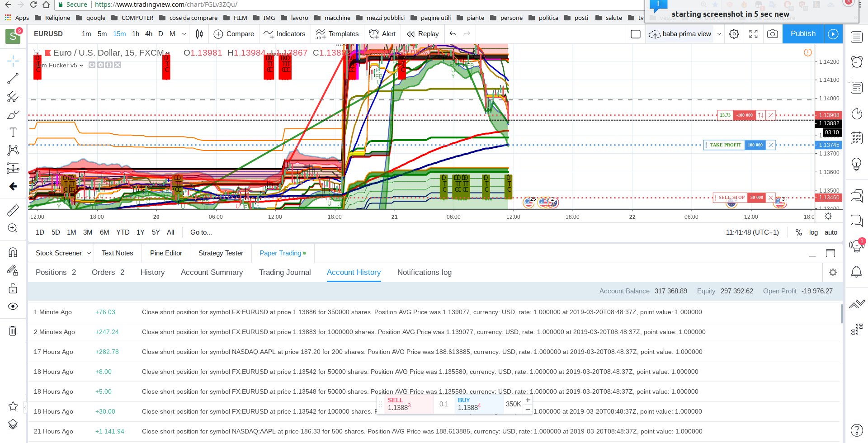Open Go to date selector
This screenshot has height=443, width=868.
point(201,232)
